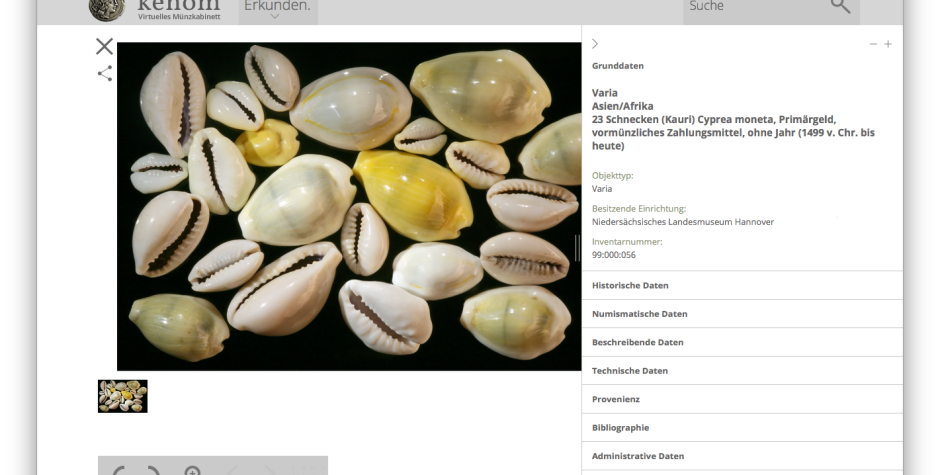Screen dimensions: 940x475
Task: Click the panel divider handle beside image
Action: [x=577, y=248]
